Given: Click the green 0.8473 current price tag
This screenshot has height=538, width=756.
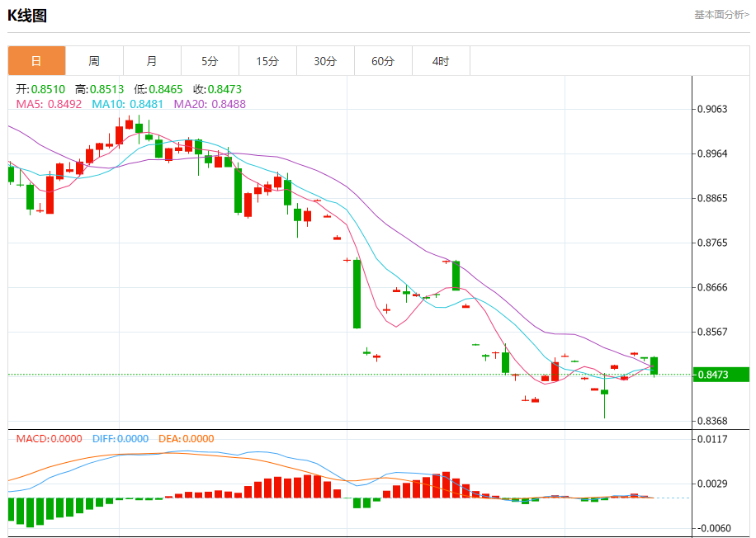Looking at the screenshot, I should [x=721, y=375].
